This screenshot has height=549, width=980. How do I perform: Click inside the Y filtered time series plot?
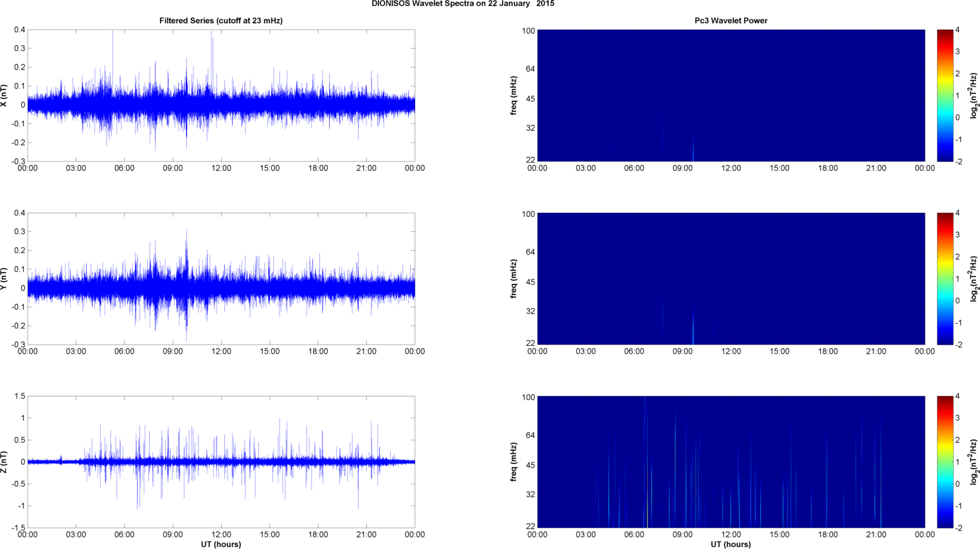221,279
